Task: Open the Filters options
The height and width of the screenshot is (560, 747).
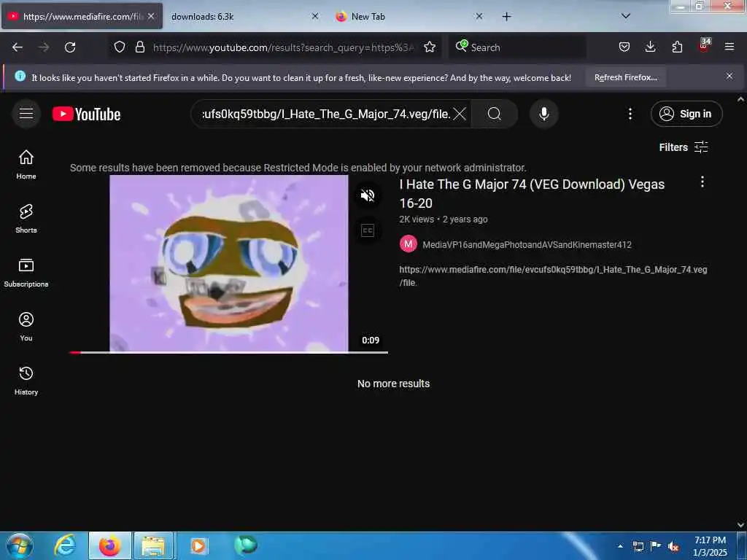Action: tap(684, 147)
